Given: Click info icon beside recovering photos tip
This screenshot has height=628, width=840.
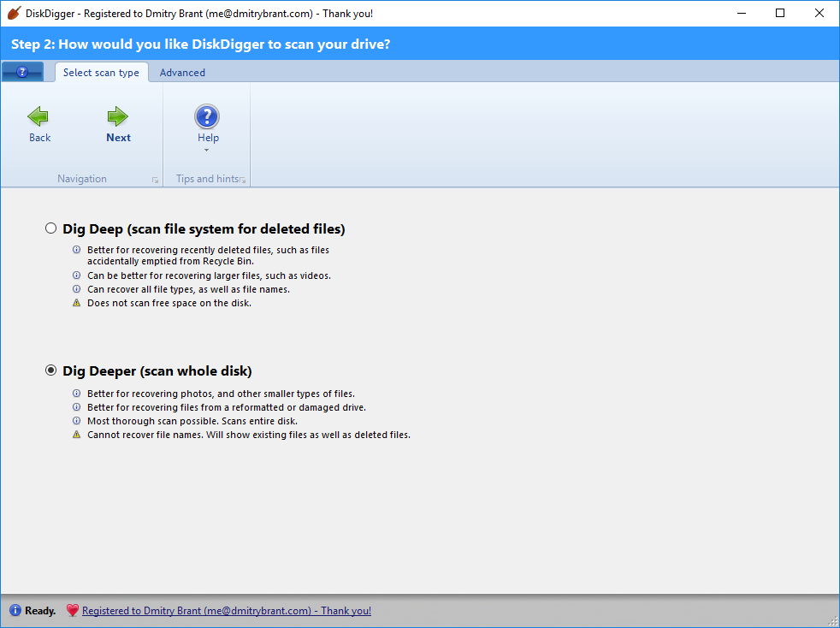Looking at the screenshot, I should coord(77,394).
